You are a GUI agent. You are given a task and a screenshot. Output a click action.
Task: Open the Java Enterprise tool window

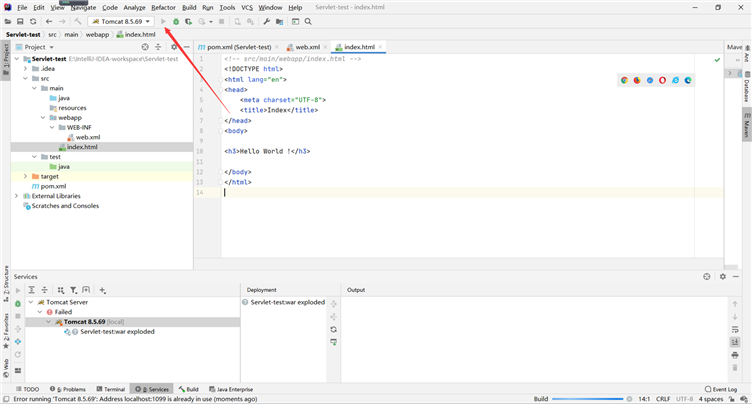231,389
